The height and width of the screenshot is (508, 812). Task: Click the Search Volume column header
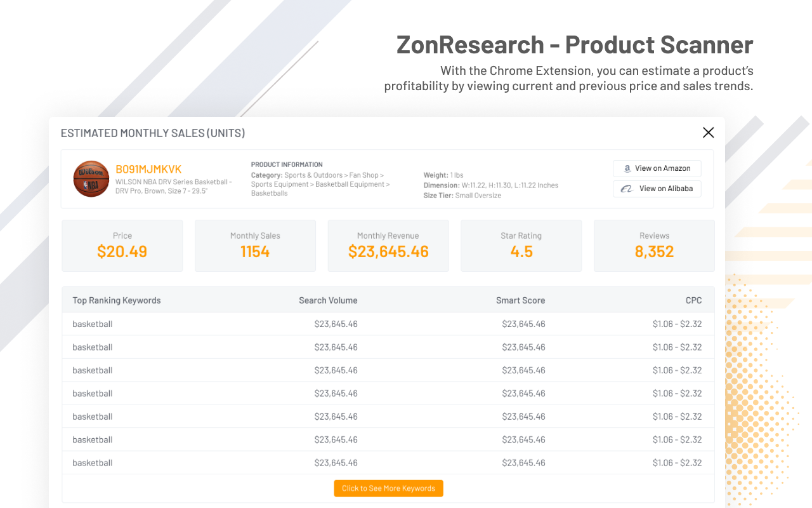pos(328,300)
